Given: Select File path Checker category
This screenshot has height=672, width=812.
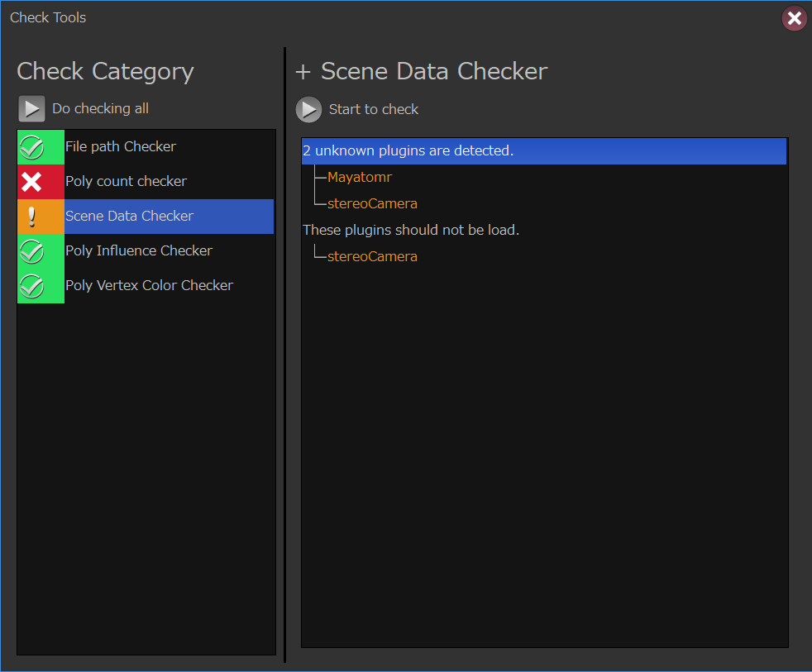Looking at the screenshot, I should pyautogui.click(x=121, y=147).
